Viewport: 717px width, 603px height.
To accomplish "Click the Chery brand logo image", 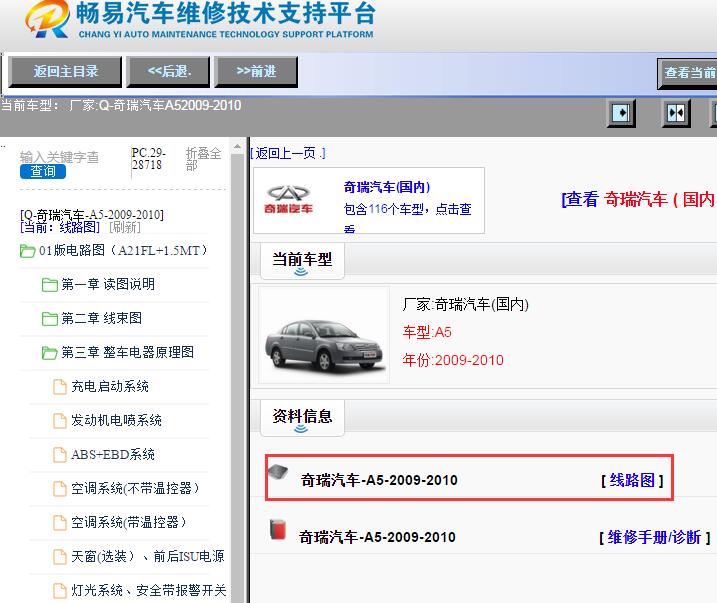I will [288, 200].
